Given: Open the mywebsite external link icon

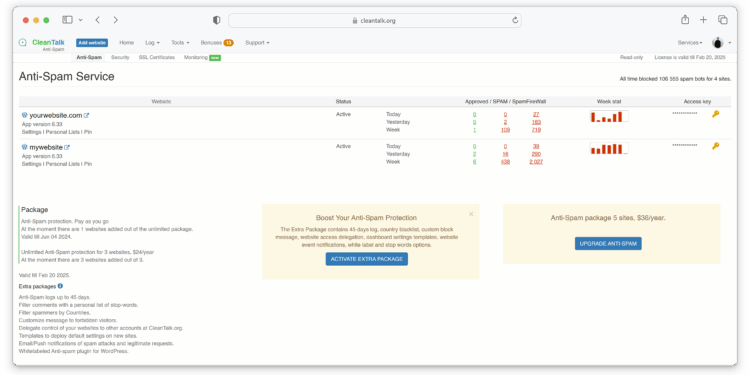Looking at the screenshot, I should tap(67, 147).
